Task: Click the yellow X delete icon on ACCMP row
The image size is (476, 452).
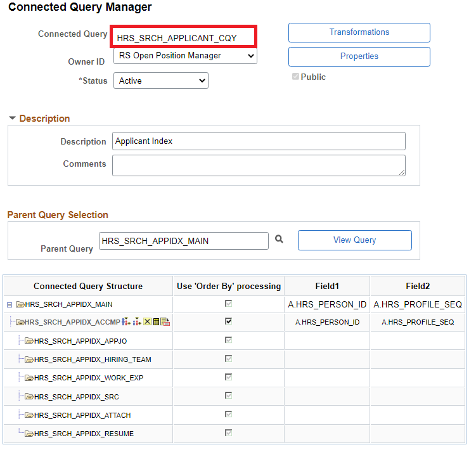Action: [x=147, y=322]
